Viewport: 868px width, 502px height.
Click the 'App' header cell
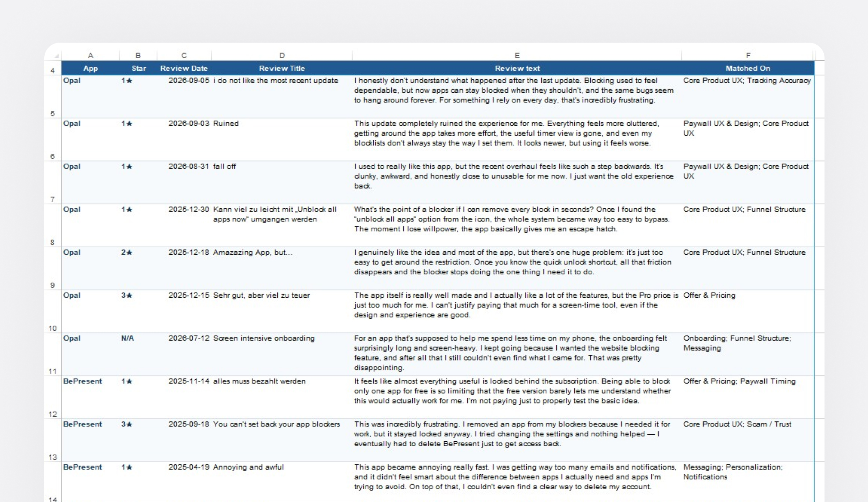tap(90, 68)
